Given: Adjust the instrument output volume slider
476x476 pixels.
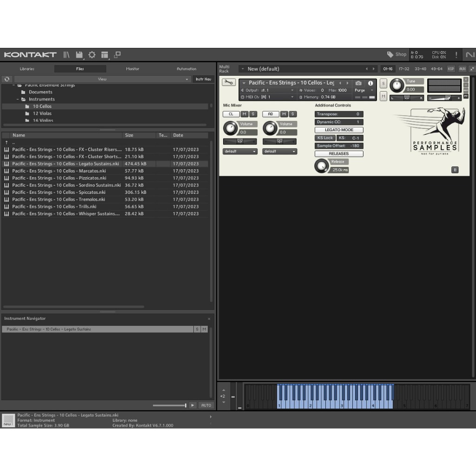Looking at the screenshot, I should point(444,98).
